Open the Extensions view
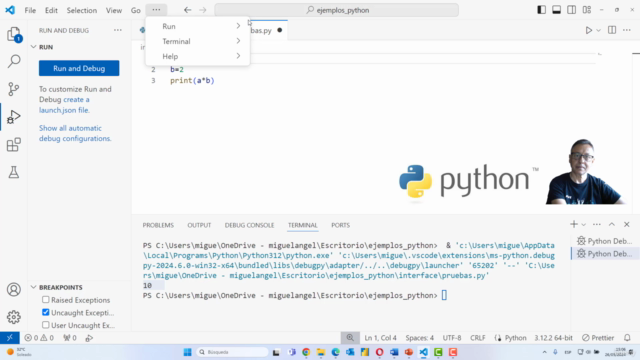Image resolution: width=640 pixels, height=360 pixels. click(14, 144)
